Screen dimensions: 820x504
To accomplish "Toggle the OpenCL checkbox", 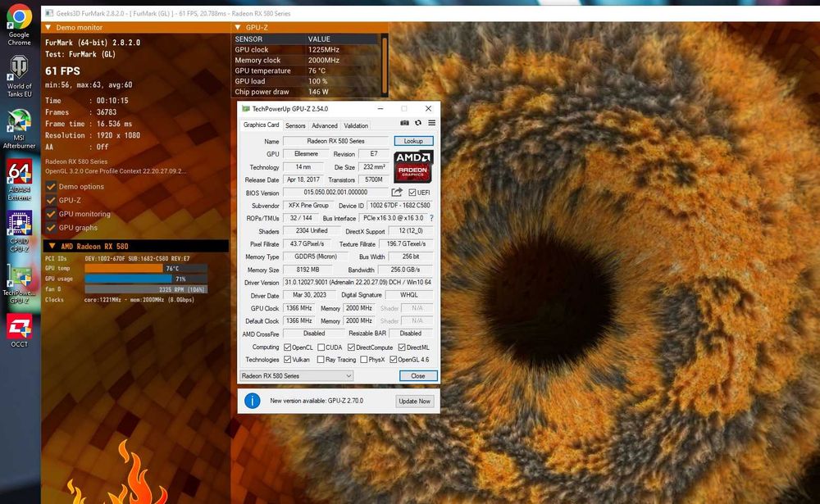I will 287,347.
